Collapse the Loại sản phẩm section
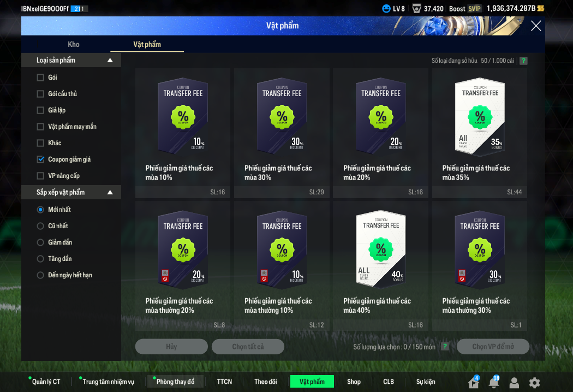 coord(110,60)
